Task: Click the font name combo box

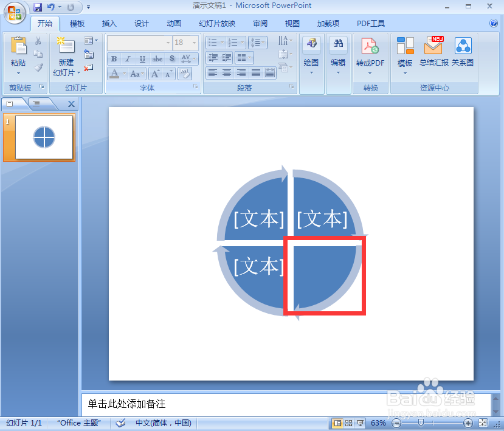Action: (x=139, y=43)
